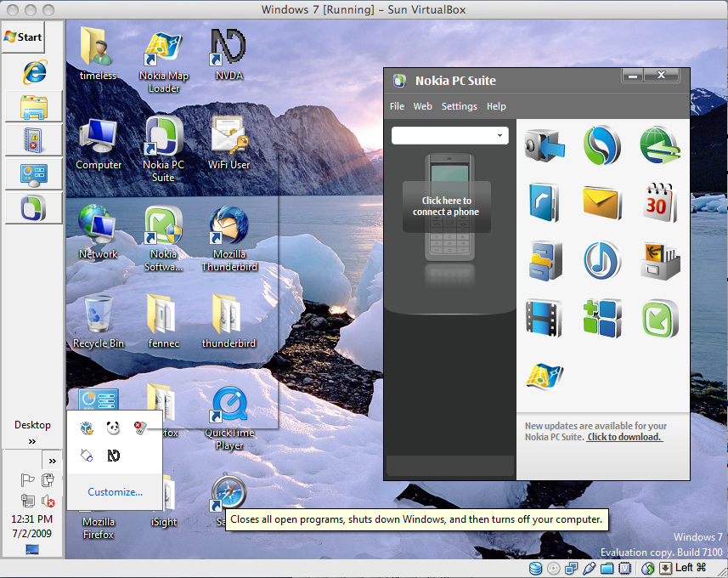Launch the Synchronize icon in Nokia PC Suite
This screenshot has height=578, width=728.
[601, 145]
